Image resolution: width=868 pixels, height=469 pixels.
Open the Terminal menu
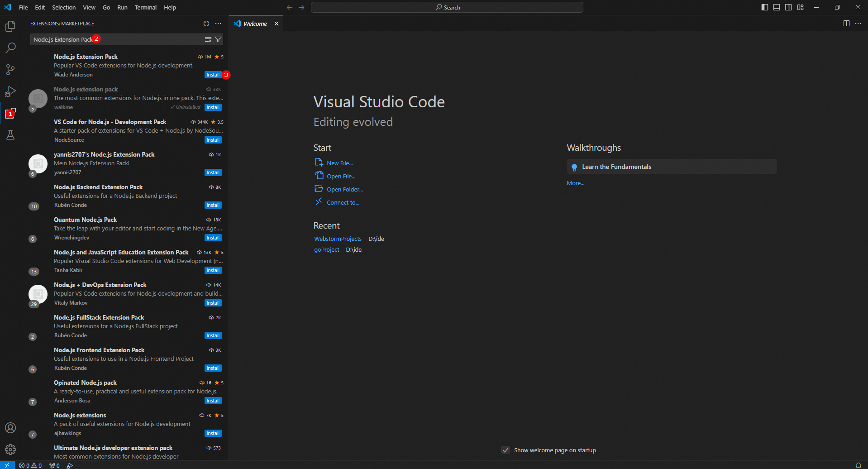pos(145,7)
